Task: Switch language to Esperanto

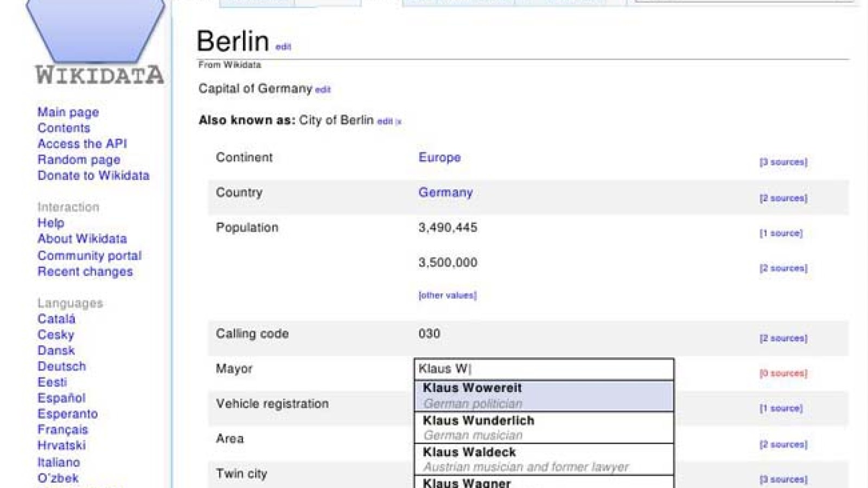Action: tap(67, 414)
